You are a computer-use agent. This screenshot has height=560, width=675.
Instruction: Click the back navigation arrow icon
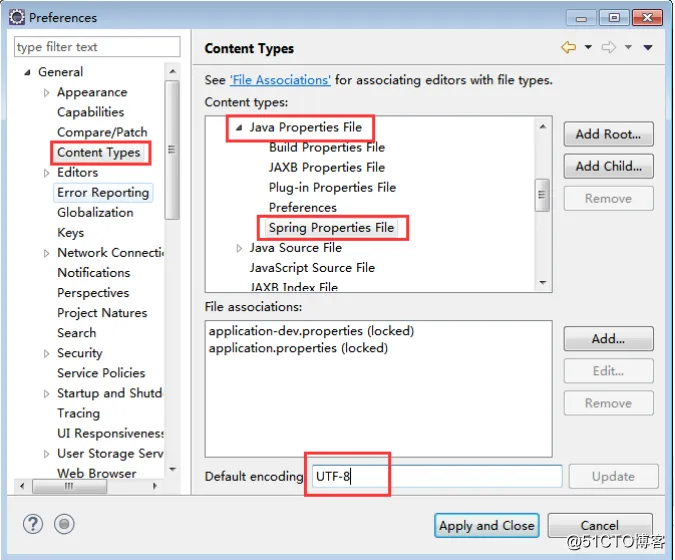coord(569,47)
